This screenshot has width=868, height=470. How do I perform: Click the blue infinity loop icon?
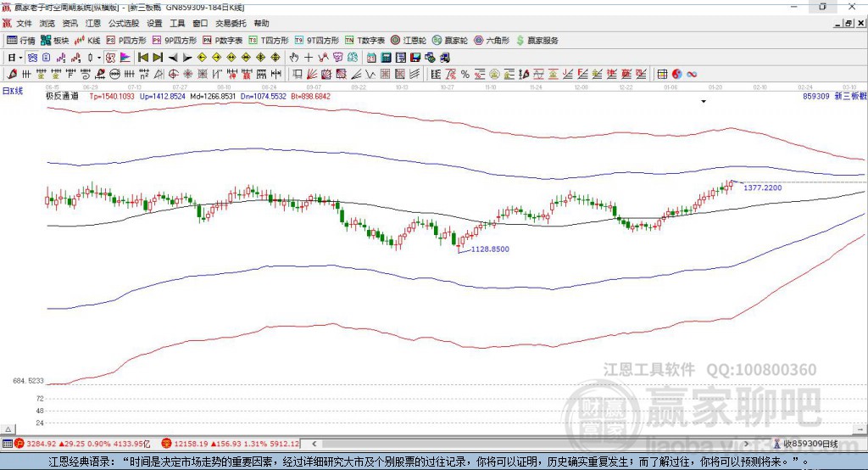pos(692,75)
